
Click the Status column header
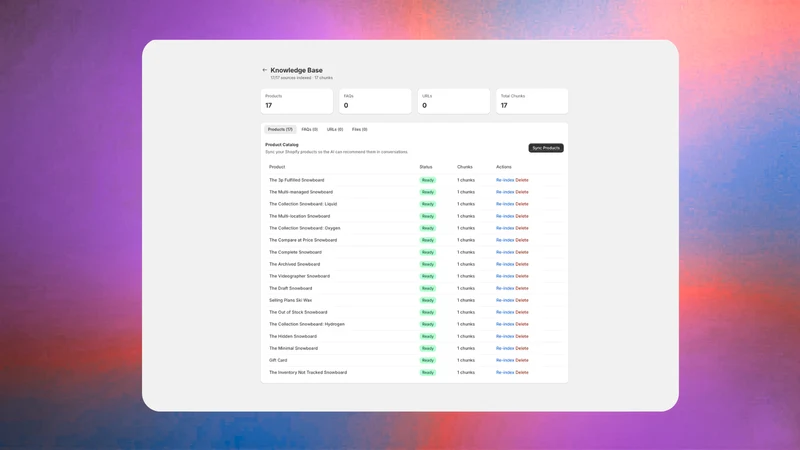pyautogui.click(x=426, y=167)
